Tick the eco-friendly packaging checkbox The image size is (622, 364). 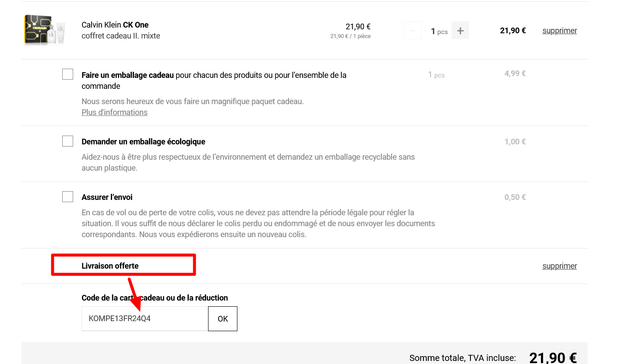67,141
